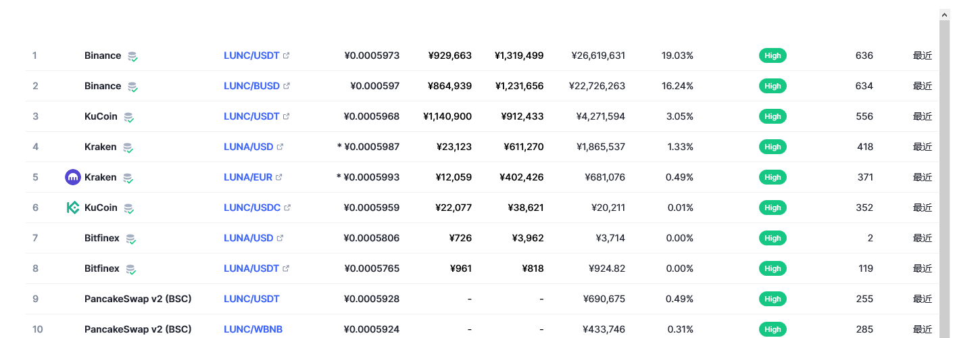Screen dimensions: 980x338
Task: Click the verified reserves icon beside Binance row 1
Action: [x=133, y=57]
